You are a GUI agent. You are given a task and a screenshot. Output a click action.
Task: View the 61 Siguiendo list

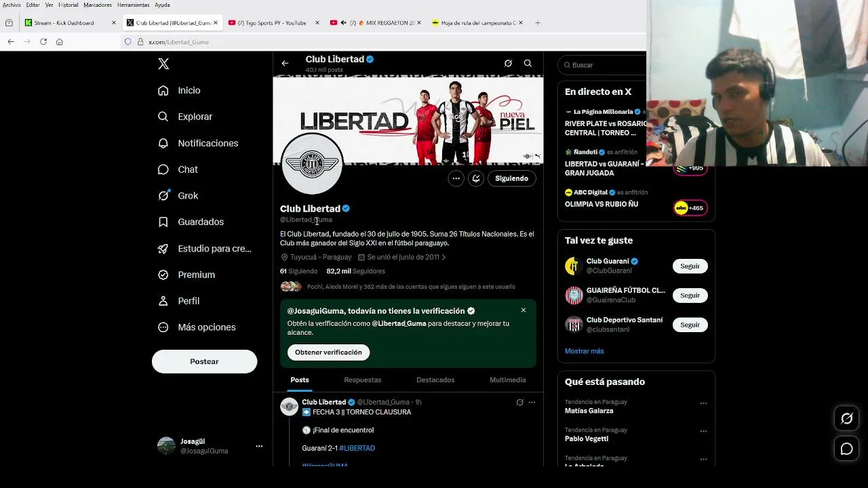coord(298,271)
